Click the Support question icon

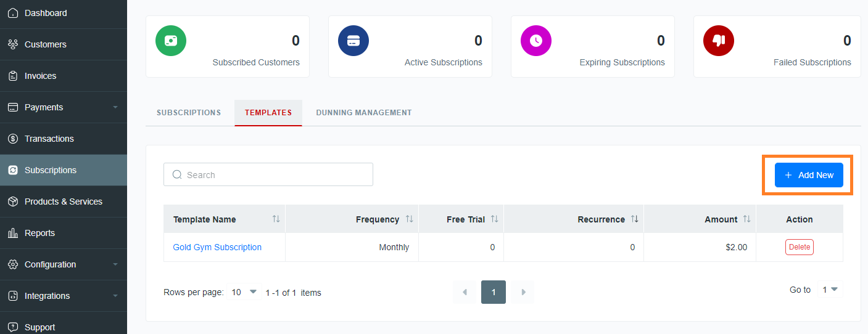pos(13,327)
